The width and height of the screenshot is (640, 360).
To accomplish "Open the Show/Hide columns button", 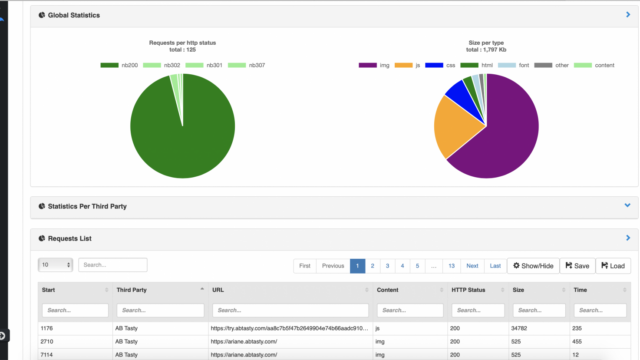I will click(x=533, y=266).
